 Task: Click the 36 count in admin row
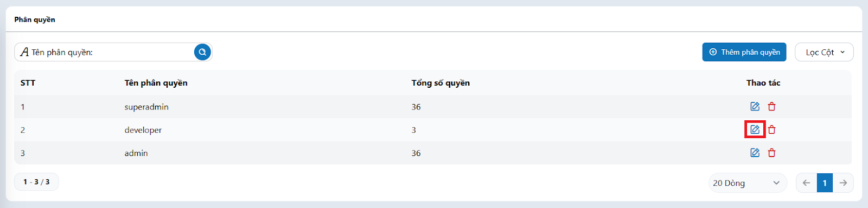(x=416, y=153)
